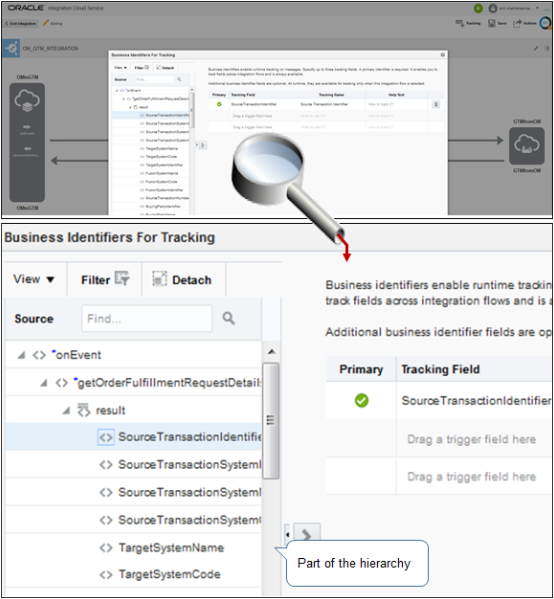The width and height of the screenshot is (554, 599).
Task: Open the Actions menu in the top toolbar
Action: (x=525, y=23)
